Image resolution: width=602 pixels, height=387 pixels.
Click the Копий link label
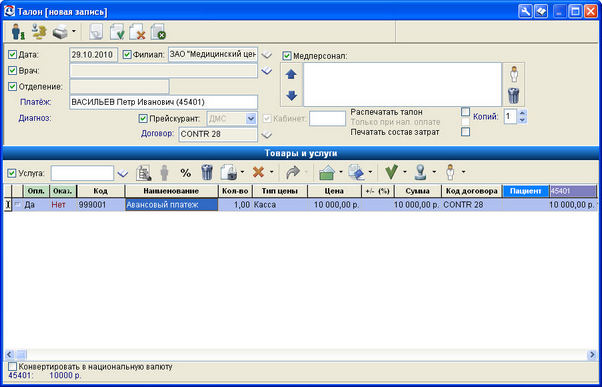(x=486, y=117)
